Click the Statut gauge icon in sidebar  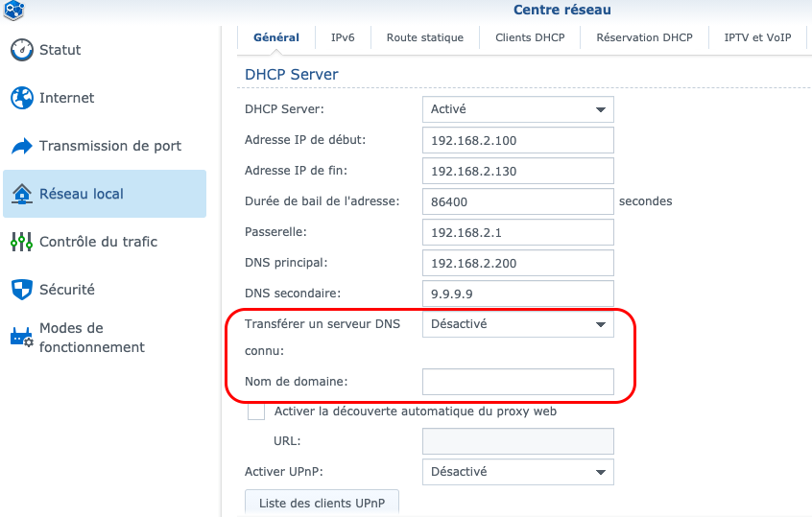[21, 50]
